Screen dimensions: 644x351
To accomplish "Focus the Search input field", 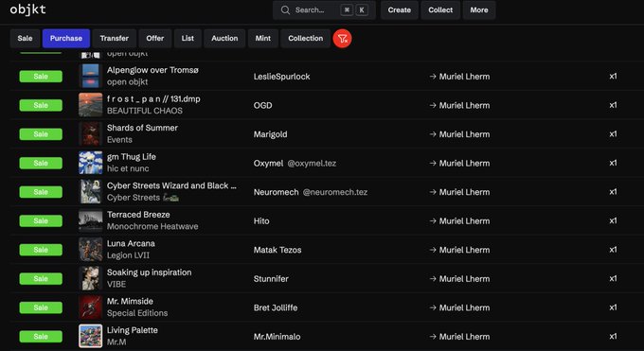I will 324,9.
